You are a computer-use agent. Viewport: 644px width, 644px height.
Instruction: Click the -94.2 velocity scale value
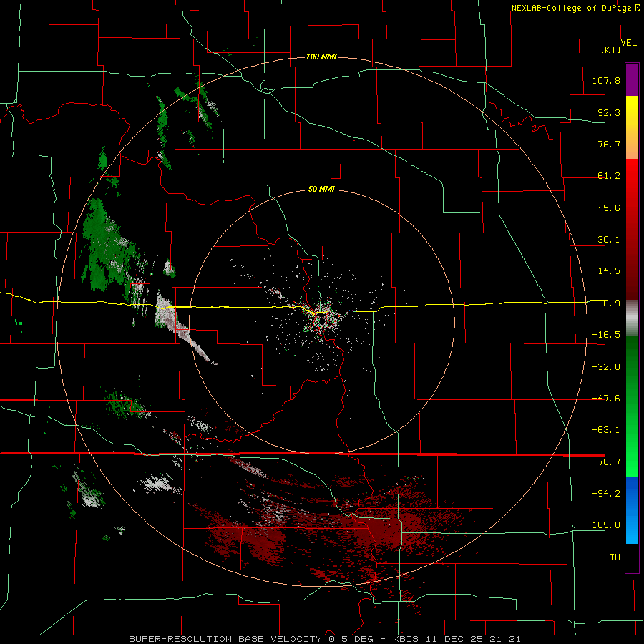tap(606, 494)
